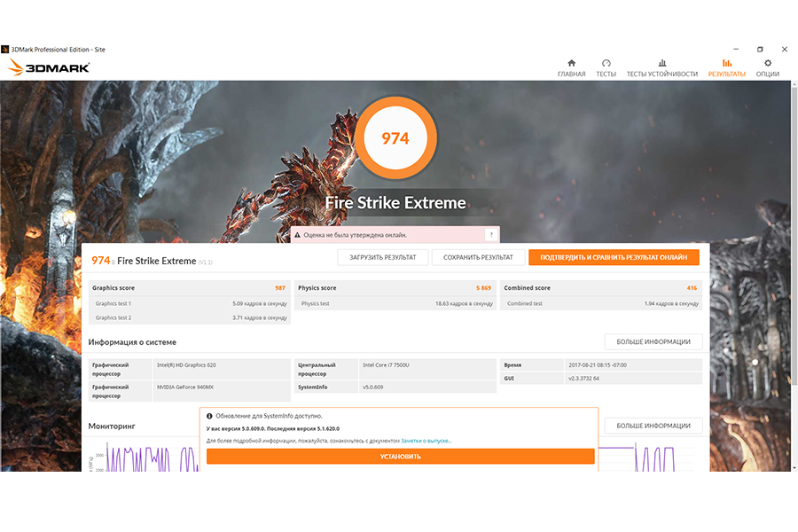
Task: Click the 3DMark title bar app icon
Action: pos(5,50)
